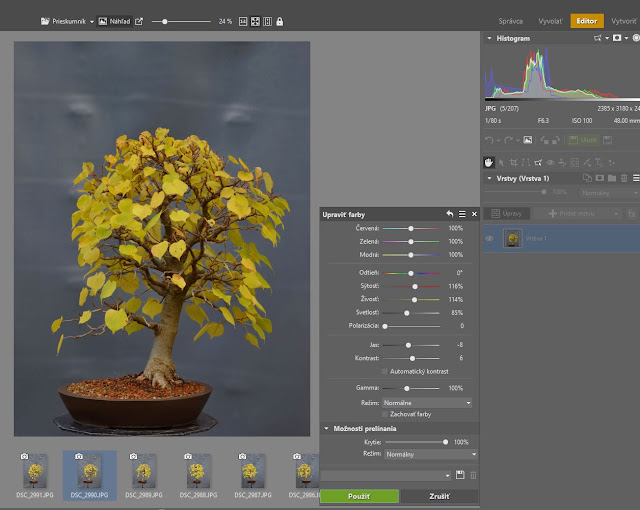Enable the Automatický kontrast checkbox

384,371
